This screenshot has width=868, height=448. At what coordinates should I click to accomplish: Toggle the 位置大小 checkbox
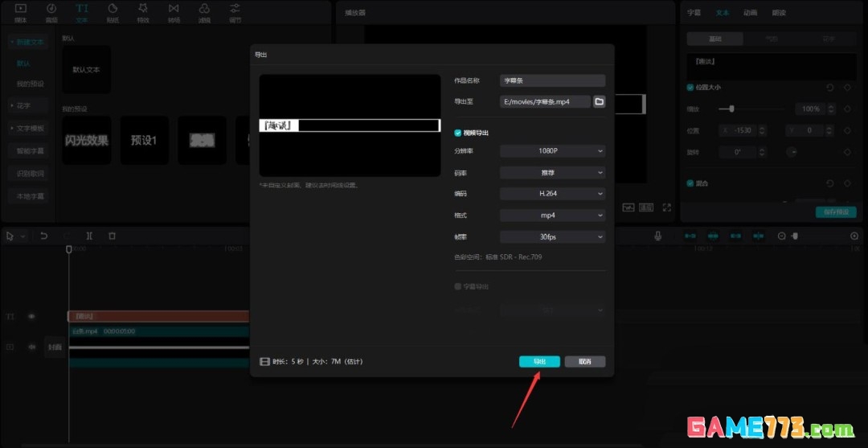click(x=690, y=87)
